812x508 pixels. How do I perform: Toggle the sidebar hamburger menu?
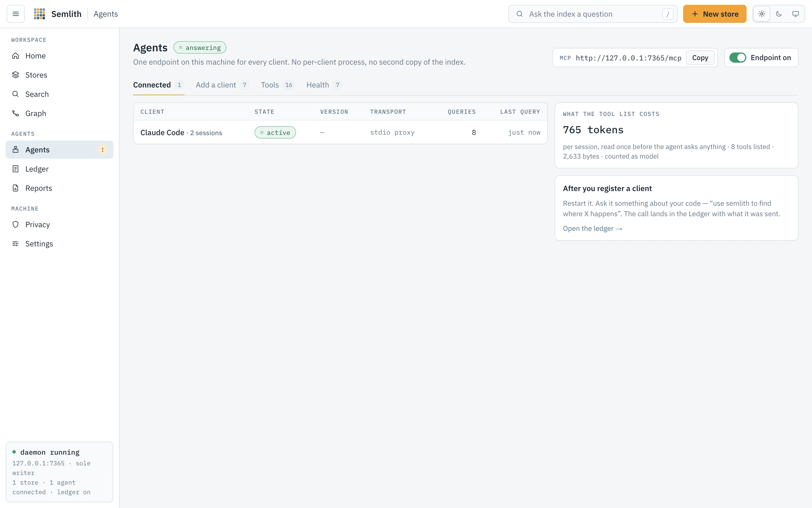[16, 14]
